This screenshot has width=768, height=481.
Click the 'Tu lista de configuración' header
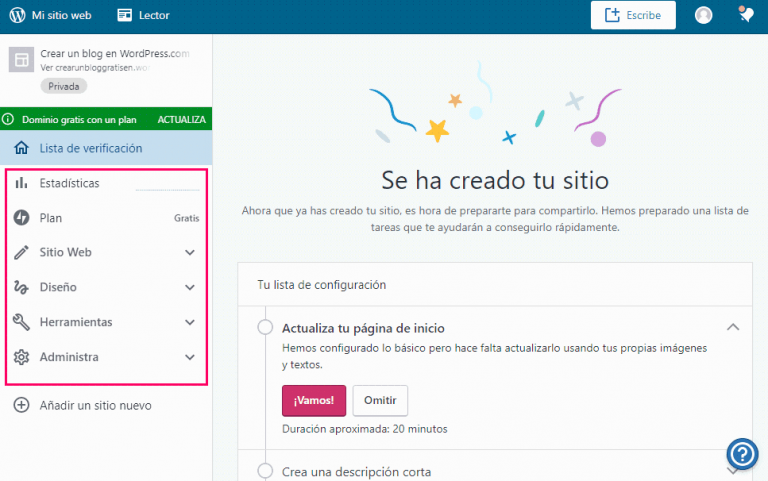(322, 285)
